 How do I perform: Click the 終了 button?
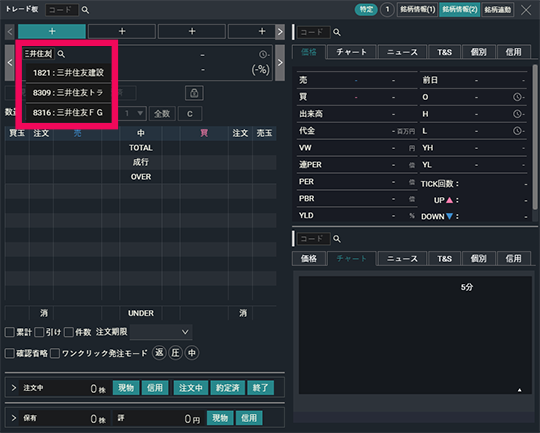click(x=260, y=388)
